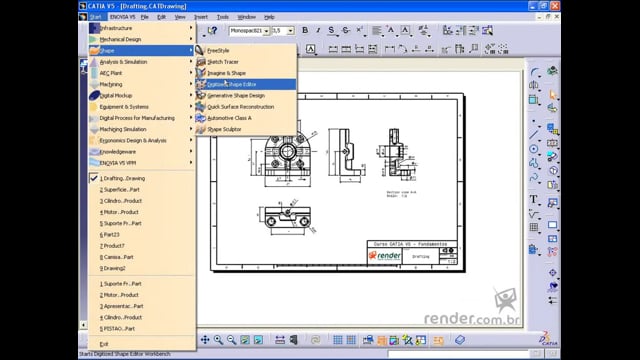Select Shape Sculptor workbench
640x360 pixels.
[245, 129]
